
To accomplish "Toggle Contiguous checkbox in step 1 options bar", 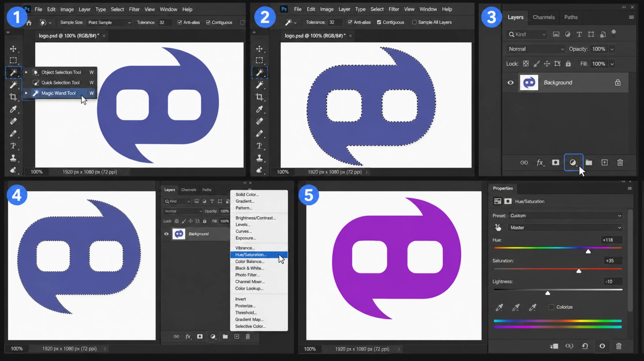I will tap(208, 22).
